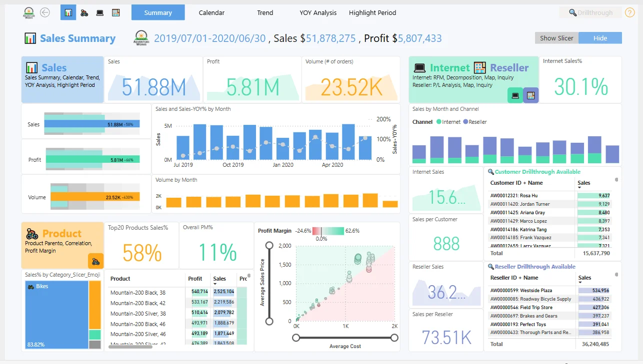Click the question mark help icon
Screen dimensions: 643x364
(629, 12)
